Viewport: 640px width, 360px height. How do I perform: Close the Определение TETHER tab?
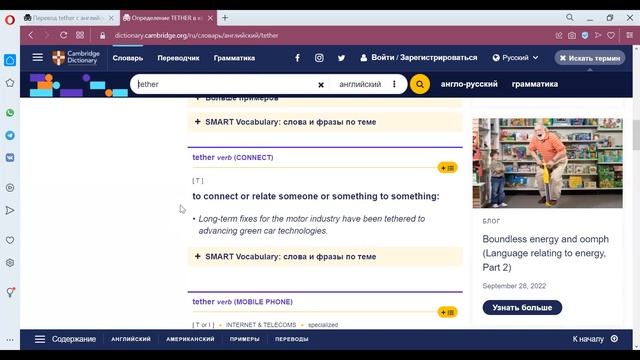pos(210,18)
